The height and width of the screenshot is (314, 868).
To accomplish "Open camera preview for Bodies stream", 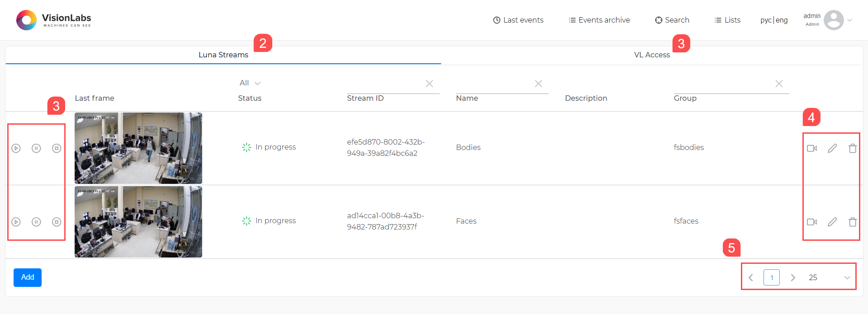I will (x=812, y=148).
